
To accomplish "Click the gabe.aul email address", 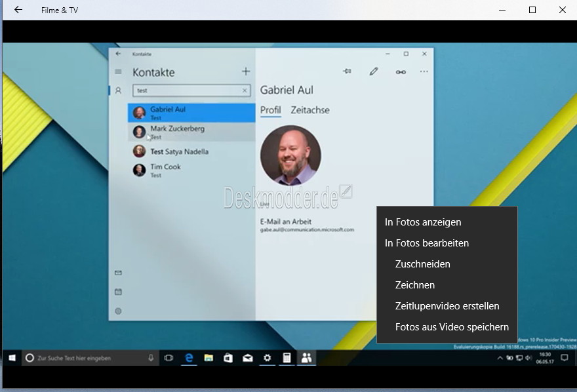I will 308,230.
